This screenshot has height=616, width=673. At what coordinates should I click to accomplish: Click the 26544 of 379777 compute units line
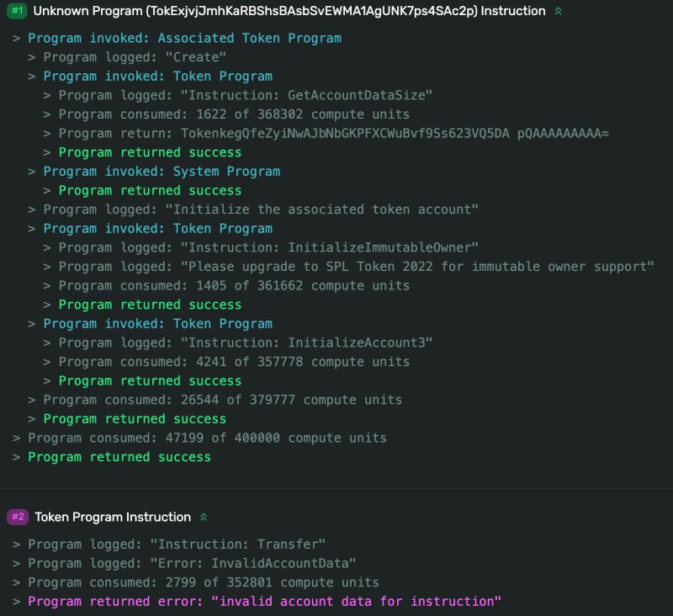pos(222,400)
